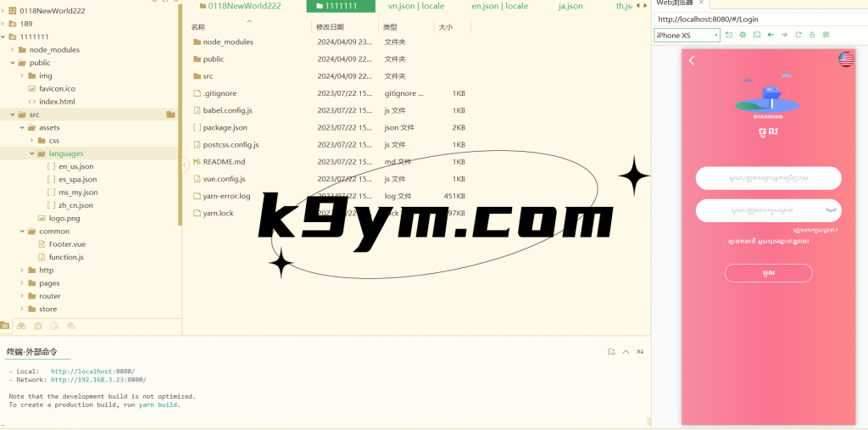The image size is (868, 430).
Task: Open the iPhone XS device dropdown
Action: [x=687, y=36]
